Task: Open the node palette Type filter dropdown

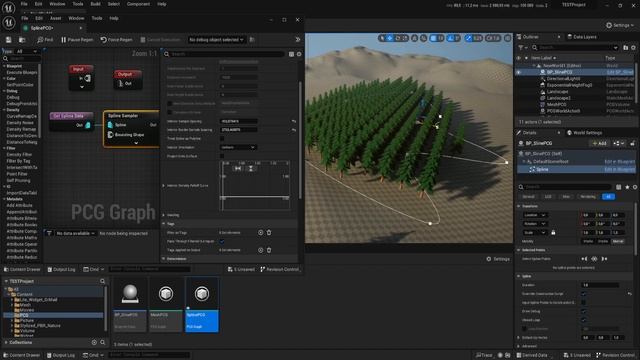Action: click(27, 51)
